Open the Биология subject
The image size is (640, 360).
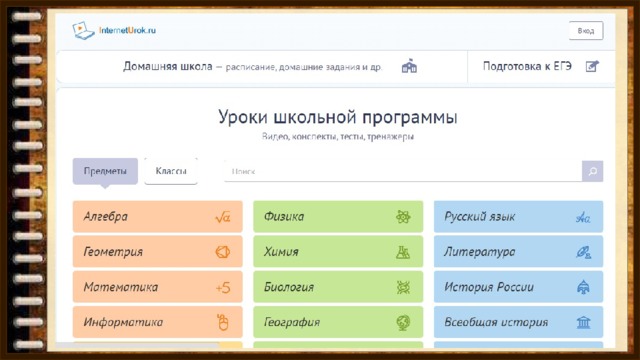click(338, 287)
